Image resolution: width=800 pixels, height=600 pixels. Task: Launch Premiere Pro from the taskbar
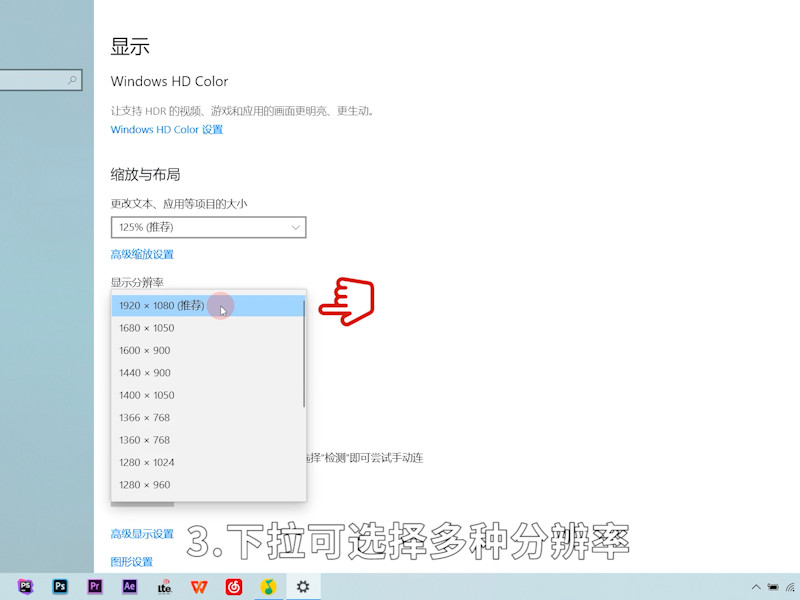coord(95,587)
